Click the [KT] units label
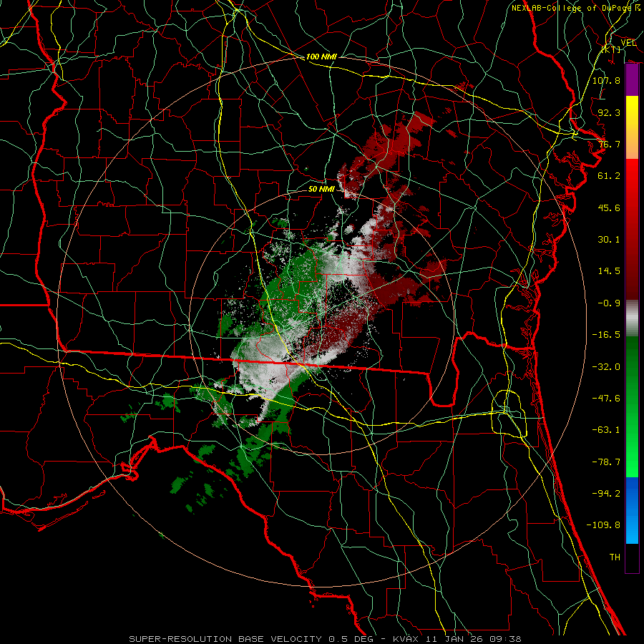This screenshot has width=644, height=644. (x=611, y=49)
